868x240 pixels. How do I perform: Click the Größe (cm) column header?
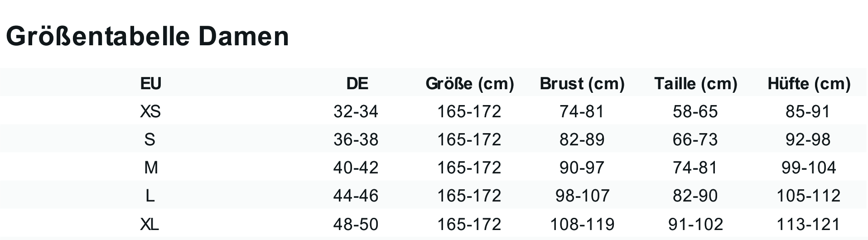tap(470, 84)
